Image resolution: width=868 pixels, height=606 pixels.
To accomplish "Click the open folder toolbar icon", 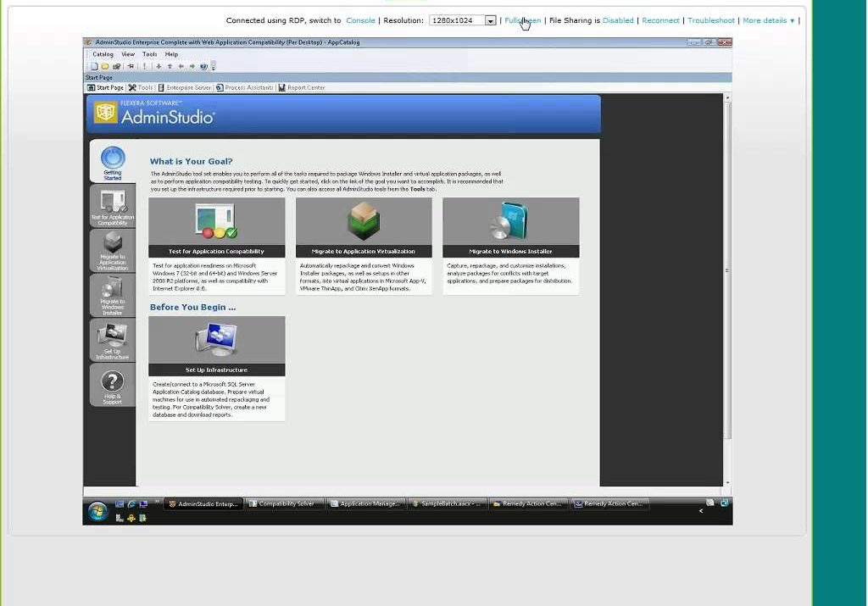I will (x=105, y=66).
